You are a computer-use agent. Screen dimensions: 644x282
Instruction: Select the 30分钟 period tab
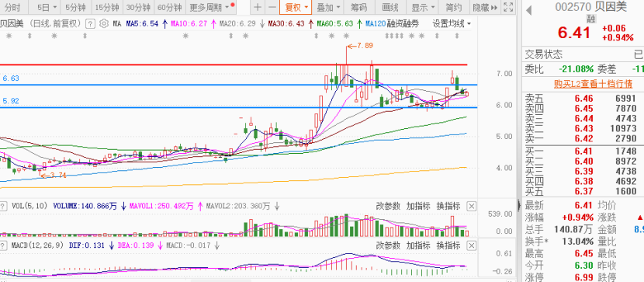(x=139, y=7)
